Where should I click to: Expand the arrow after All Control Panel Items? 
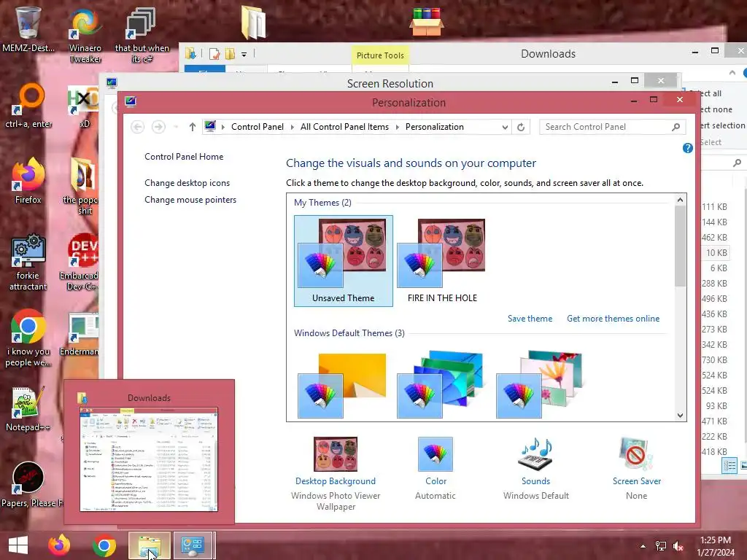click(x=397, y=127)
